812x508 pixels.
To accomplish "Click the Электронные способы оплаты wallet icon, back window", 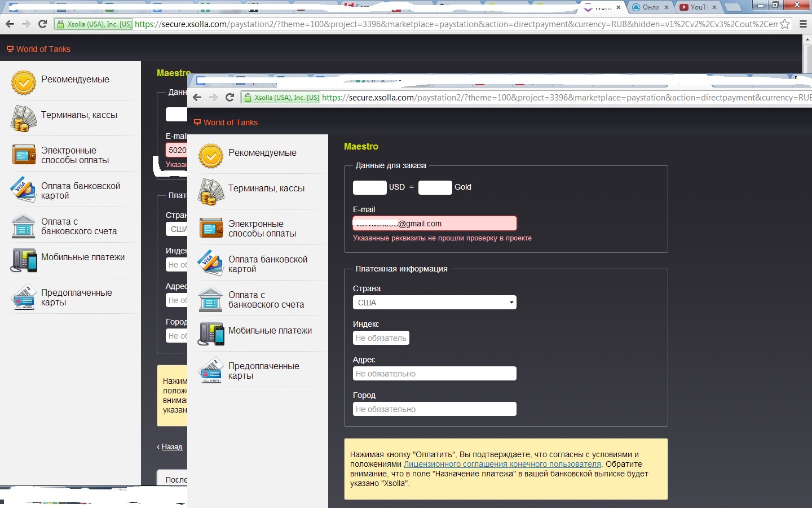I will [x=24, y=154].
